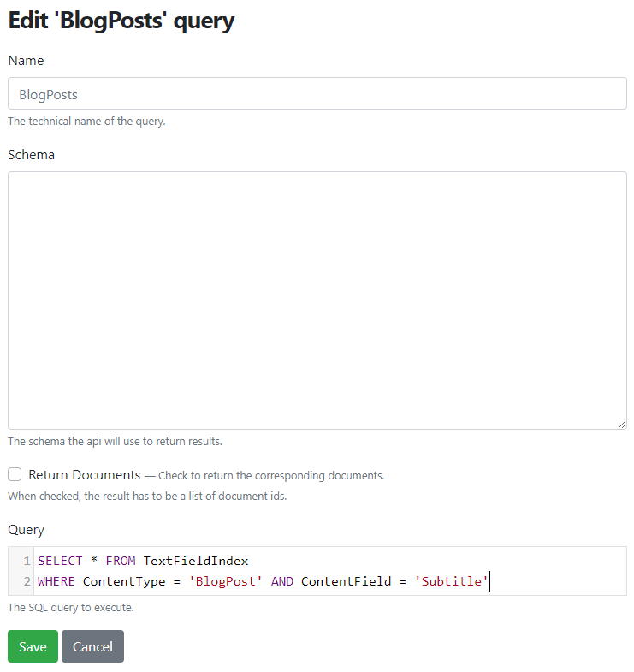
Task: Click the Return Documents label text
Action: pyautogui.click(x=85, y=475)
